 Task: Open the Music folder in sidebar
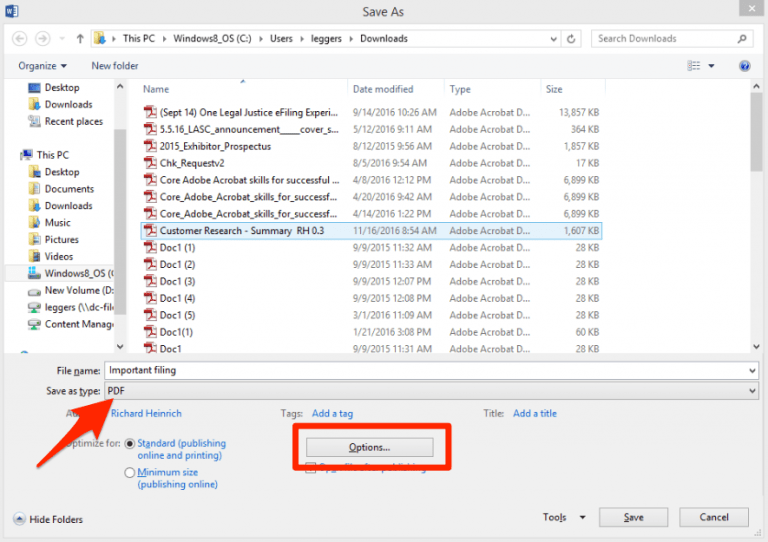58,223
